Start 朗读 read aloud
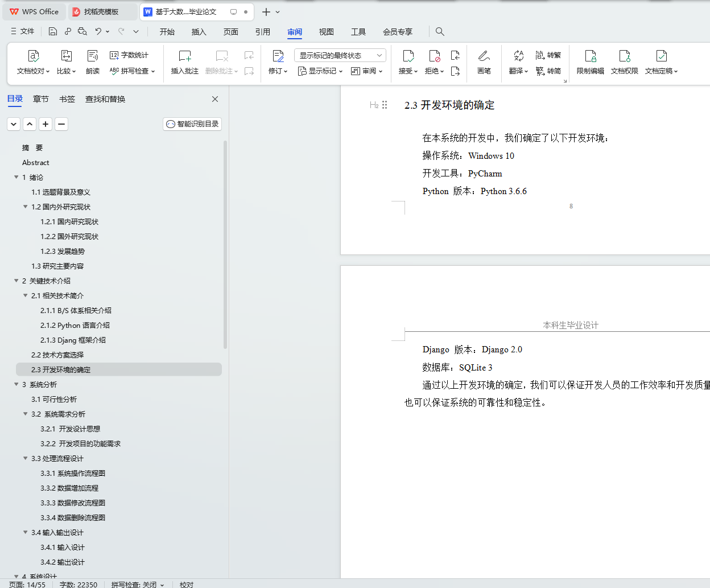 (93, 62)
